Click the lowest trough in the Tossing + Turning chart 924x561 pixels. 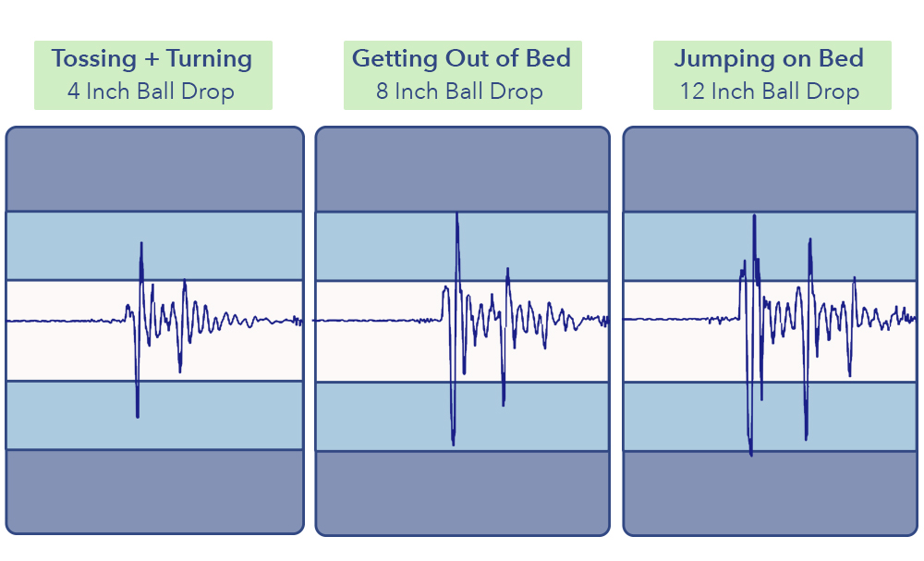[x=138, y=416]
